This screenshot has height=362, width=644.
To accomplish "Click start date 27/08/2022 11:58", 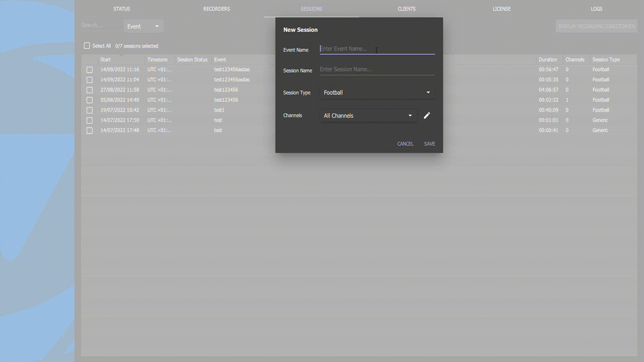I will tap(120, 90).
